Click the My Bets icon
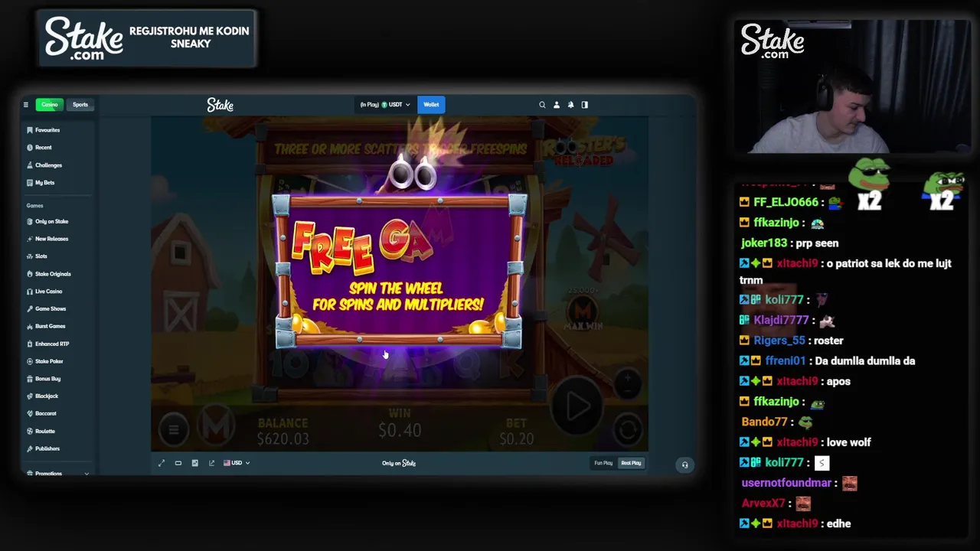The height and width of the screenshot is (551, 980). point(29,183)
